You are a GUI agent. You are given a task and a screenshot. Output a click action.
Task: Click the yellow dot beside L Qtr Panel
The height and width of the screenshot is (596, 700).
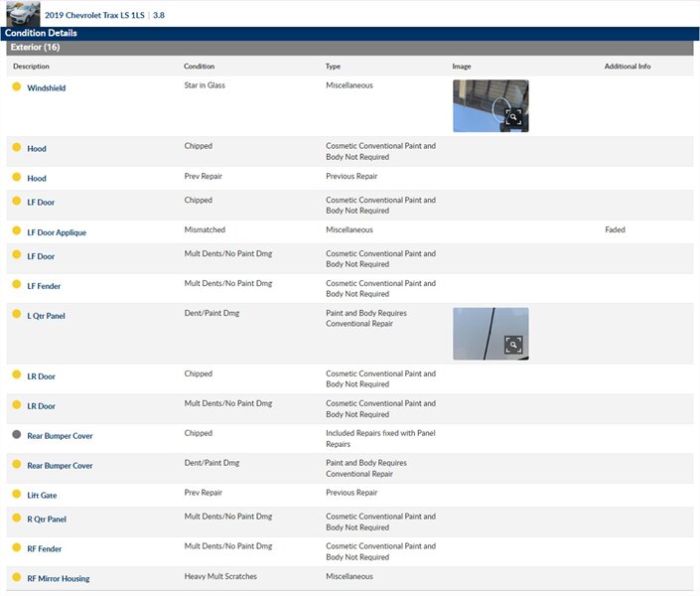pyautogui.click(x=17, y=315)
